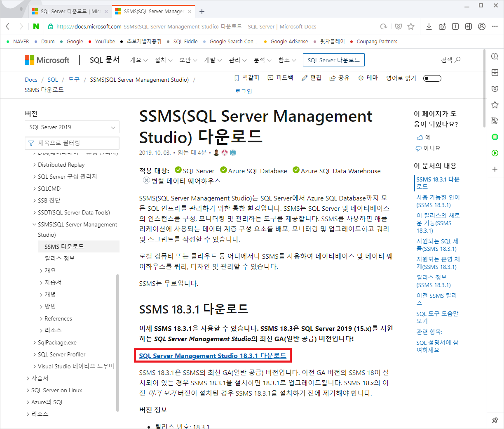Screen dimensions: 504x429
Task: Open the 보안 dropdown menu
Action: pyautogui.click(x=188, y=60)
